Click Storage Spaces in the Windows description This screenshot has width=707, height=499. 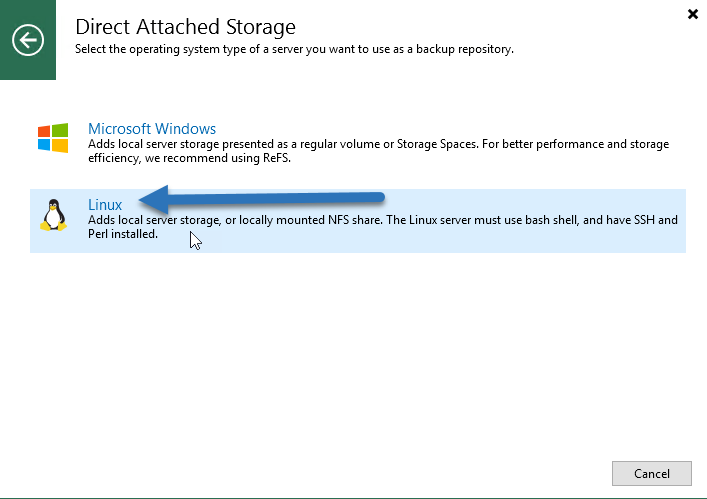coord(436,144)
